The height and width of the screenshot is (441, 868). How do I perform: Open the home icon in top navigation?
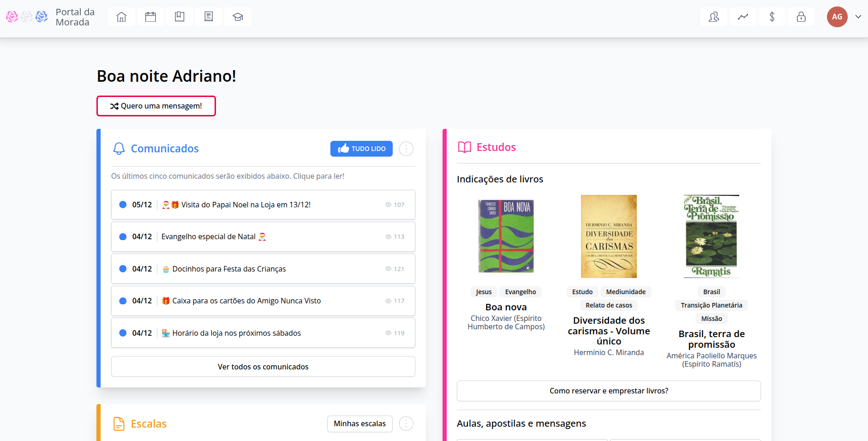coord(121,17)
